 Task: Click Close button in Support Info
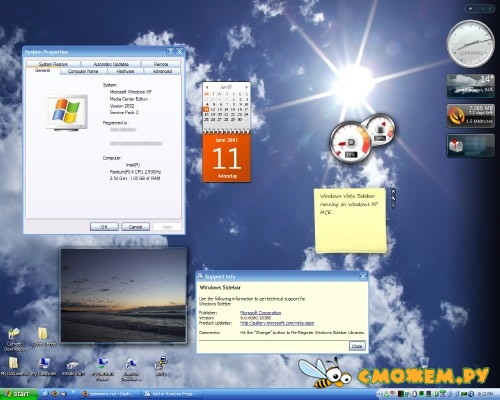click(357, 346)
